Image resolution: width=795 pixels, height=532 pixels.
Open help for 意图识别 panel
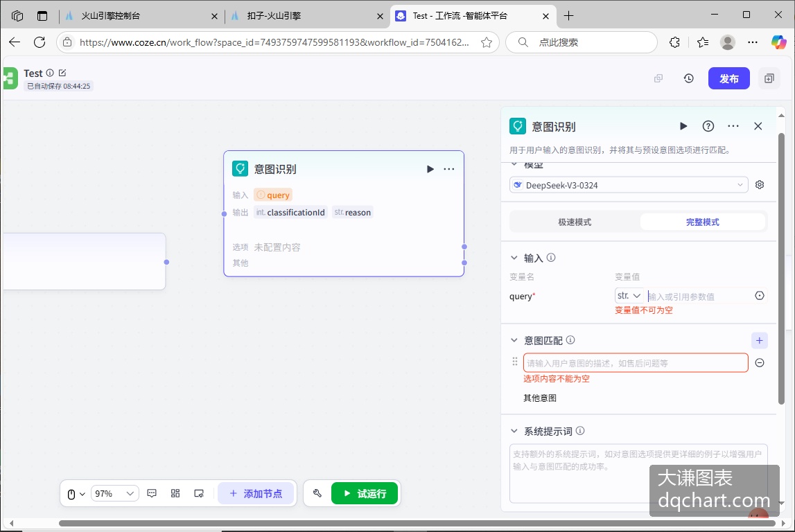point(708,126)
